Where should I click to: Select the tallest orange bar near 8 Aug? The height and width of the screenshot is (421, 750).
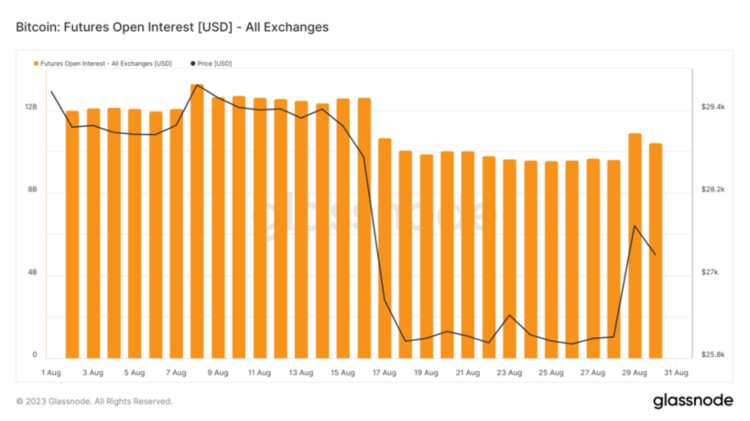197,220
